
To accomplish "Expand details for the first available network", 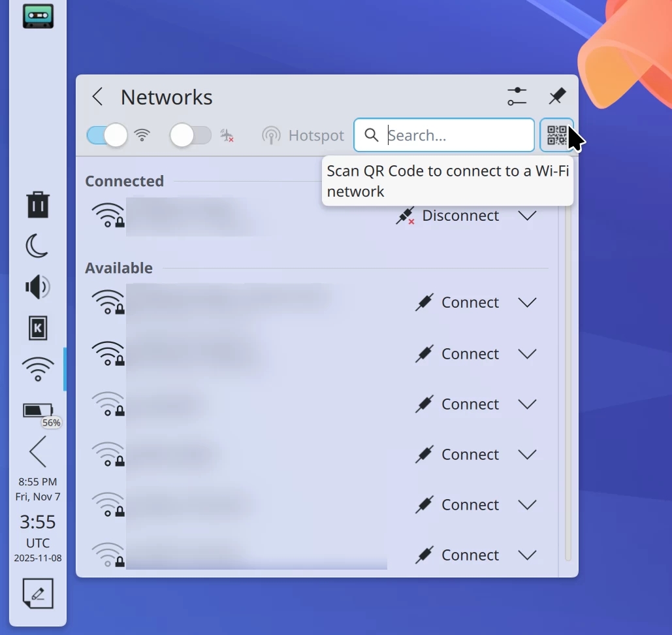I will (527, 302).
